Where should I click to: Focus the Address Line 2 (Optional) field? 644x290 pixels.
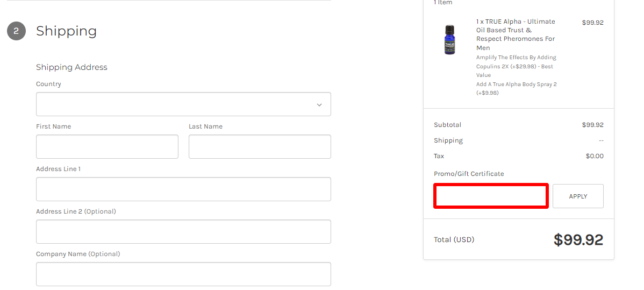click(183, 231)
